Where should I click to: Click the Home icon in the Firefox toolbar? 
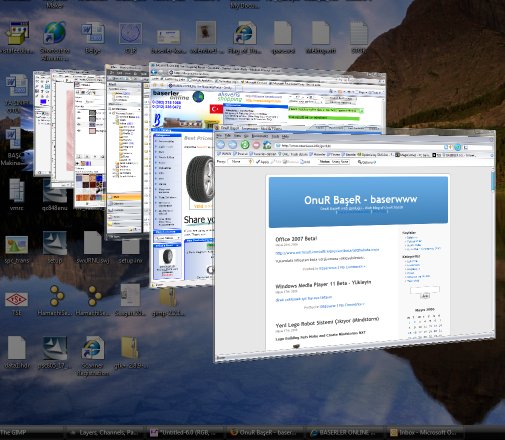[267, 145]
